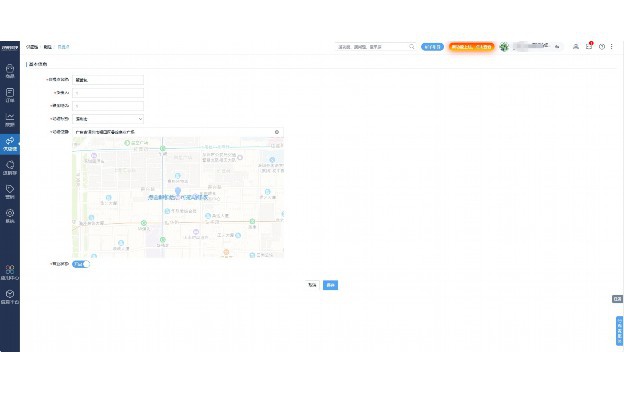The width and height of the screenshot is (624, 393).
Task: Click the clear icon in address field
Action: click(x=277, y=132)
